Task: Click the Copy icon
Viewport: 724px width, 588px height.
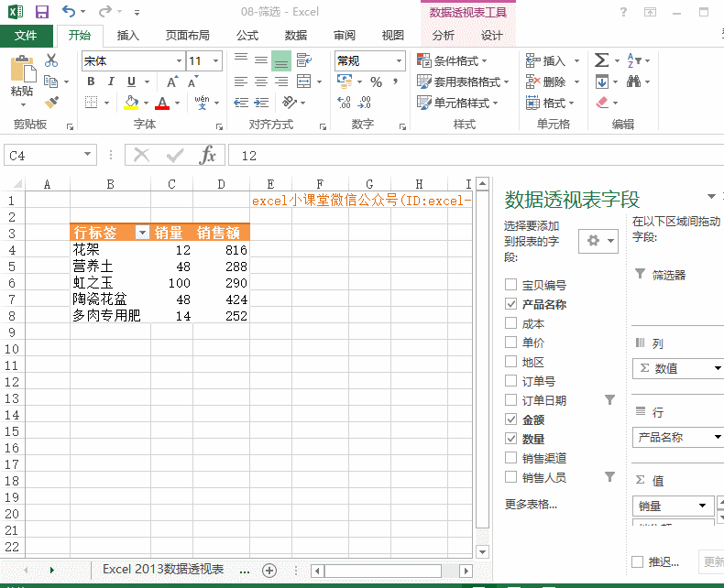Action: (x=50, y=82)
